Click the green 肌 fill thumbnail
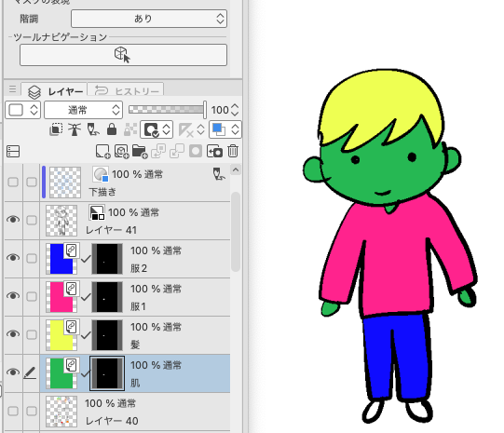 (x=61, y=373)
